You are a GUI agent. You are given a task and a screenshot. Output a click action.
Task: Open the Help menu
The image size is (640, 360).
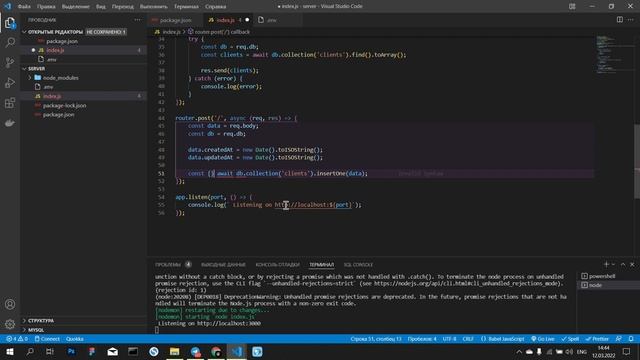click(216, 7)
